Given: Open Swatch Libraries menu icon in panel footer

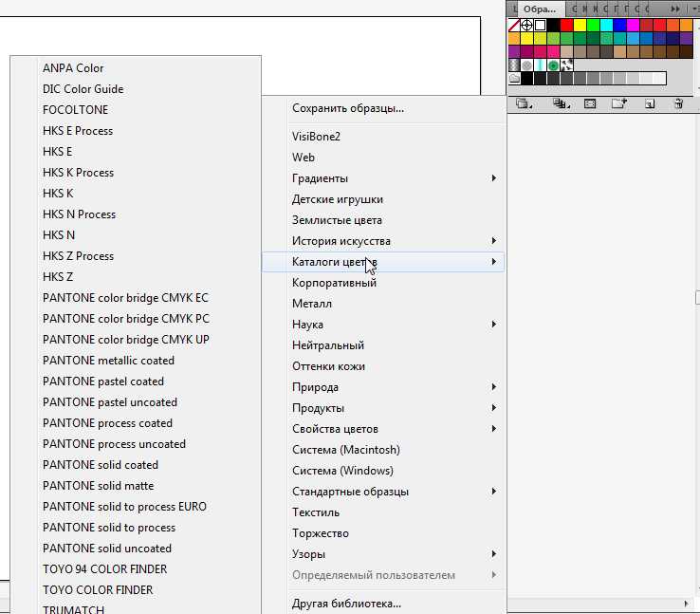Looking at the screenshot, I should pos(524,104).
